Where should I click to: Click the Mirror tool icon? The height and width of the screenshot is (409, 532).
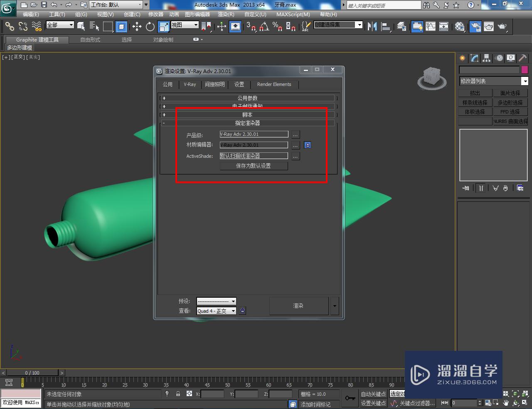point(372,27)
